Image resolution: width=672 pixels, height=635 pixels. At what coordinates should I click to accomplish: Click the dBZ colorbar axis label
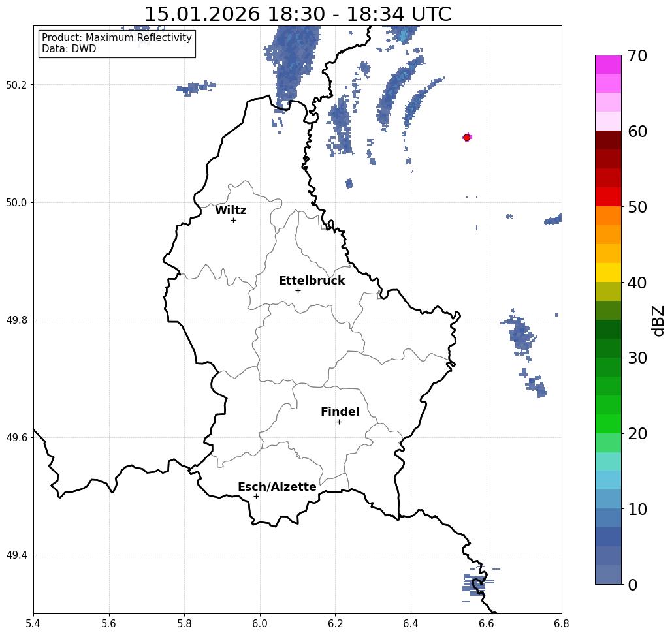tap(658, 320)
